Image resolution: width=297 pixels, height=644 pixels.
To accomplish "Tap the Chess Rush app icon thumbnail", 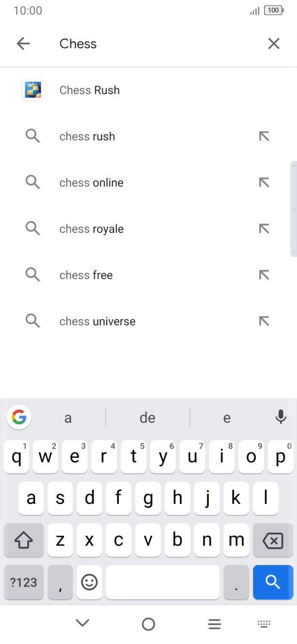I will 33,90.
